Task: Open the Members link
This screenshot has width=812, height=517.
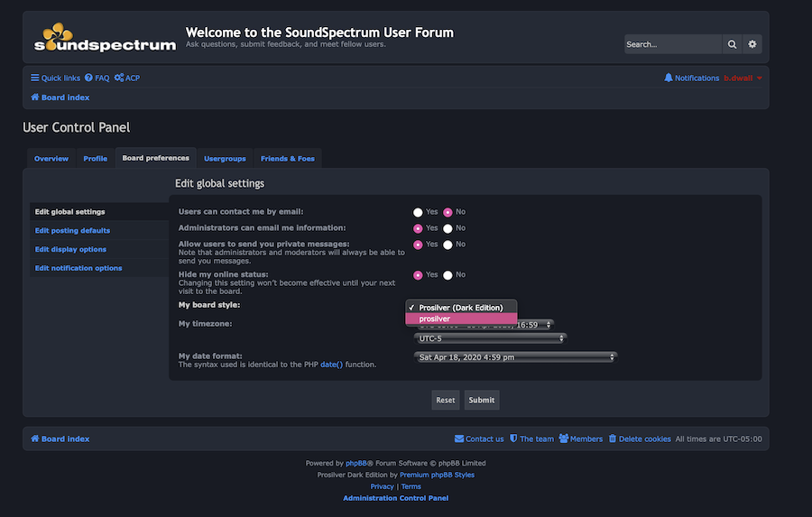Action: [580, 439]
